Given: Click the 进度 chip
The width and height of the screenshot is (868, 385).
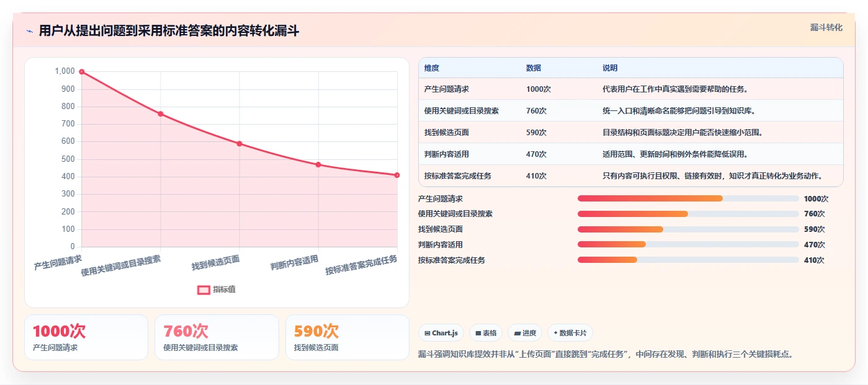Looking at the screenshot, I should pos(525,333).
